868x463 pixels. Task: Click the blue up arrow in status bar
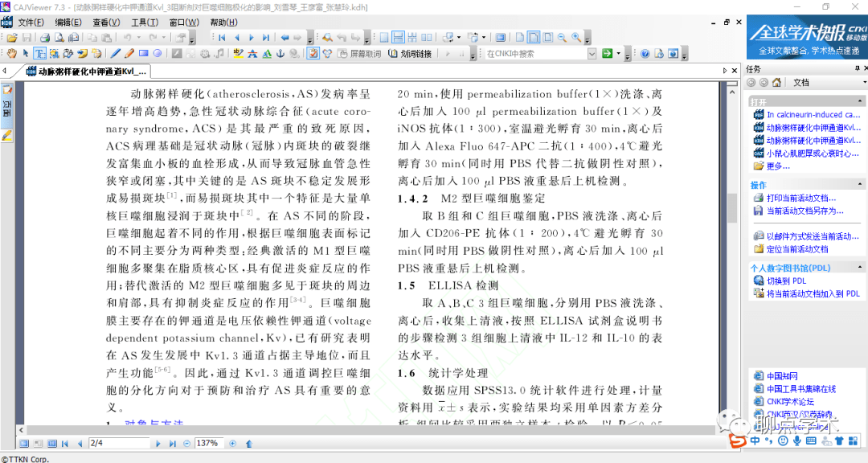(x=249, y=444)
